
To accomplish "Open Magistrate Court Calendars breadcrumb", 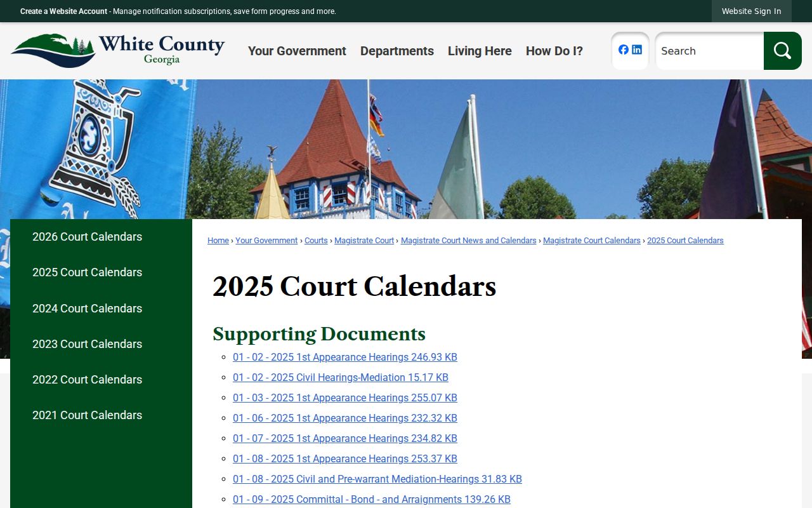I will 592,241.
